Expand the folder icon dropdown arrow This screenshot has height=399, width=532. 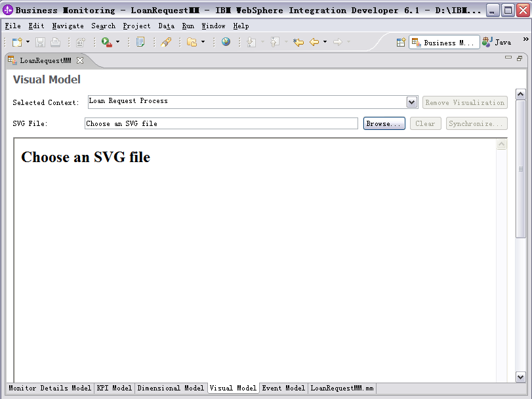[x=203, y=42]
